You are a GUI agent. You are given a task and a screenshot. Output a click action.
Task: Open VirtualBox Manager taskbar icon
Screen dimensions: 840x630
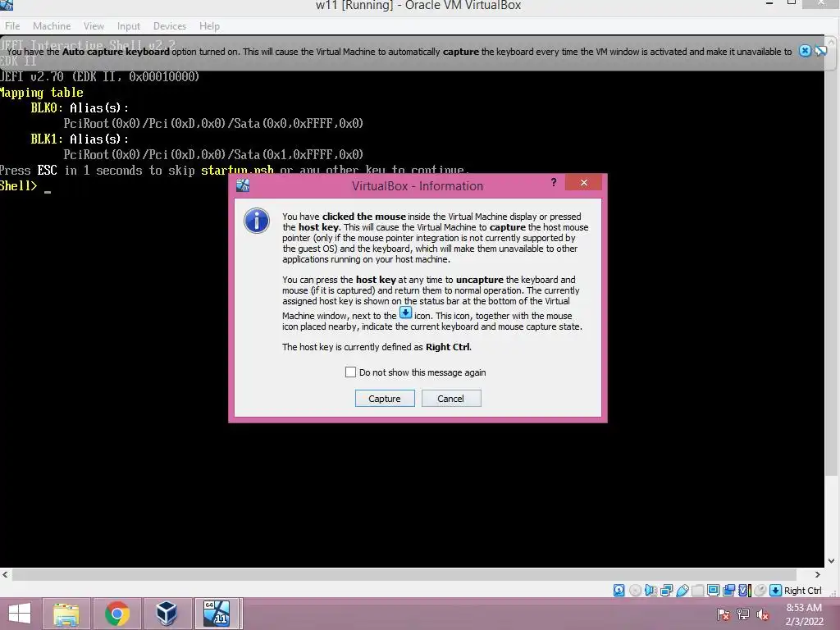click(x=167, y=614)
